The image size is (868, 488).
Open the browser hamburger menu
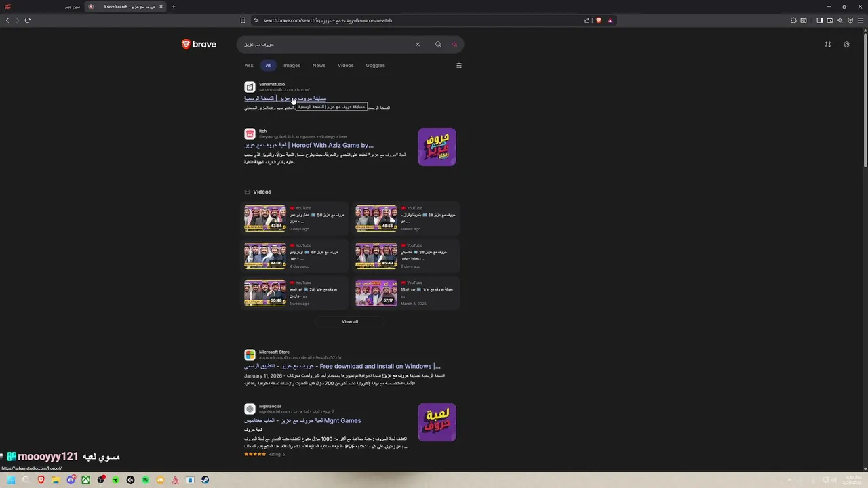click(861, 20)
